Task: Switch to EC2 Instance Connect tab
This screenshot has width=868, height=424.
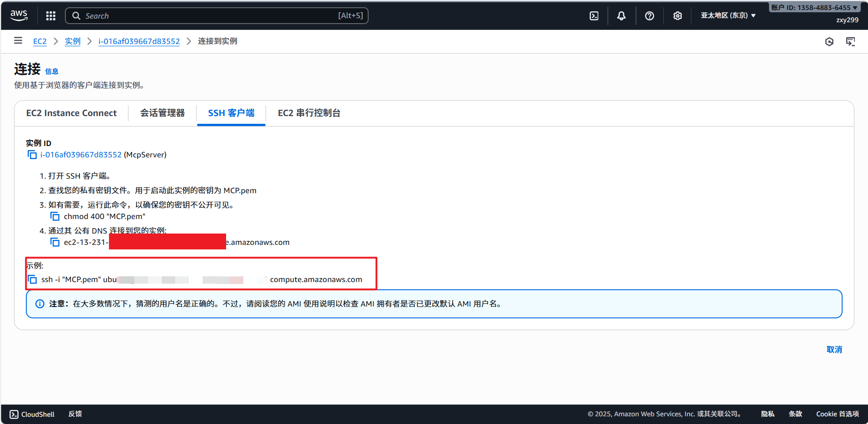Action: tap(71, 113)
